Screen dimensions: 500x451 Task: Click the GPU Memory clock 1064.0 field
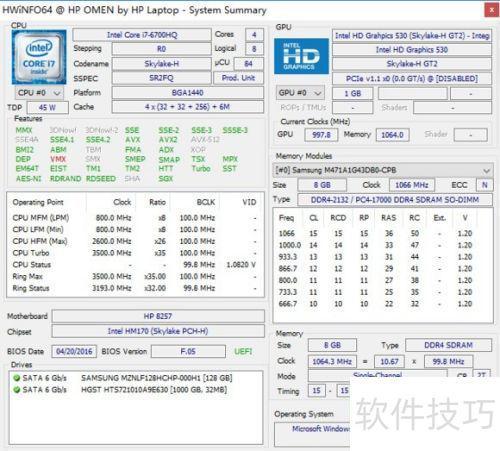pos(392,135)
